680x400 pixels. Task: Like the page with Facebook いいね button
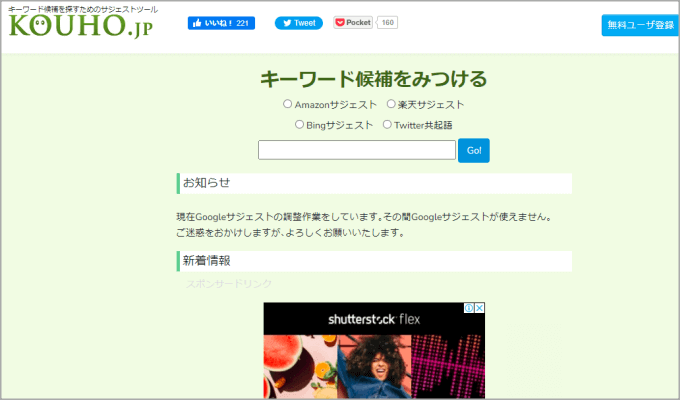[x=221, y=23]
